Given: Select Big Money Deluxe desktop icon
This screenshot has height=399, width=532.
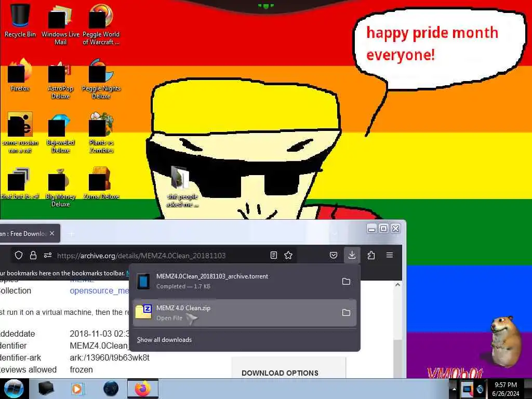Looking at the screenshot, I should tap(60, 187).
